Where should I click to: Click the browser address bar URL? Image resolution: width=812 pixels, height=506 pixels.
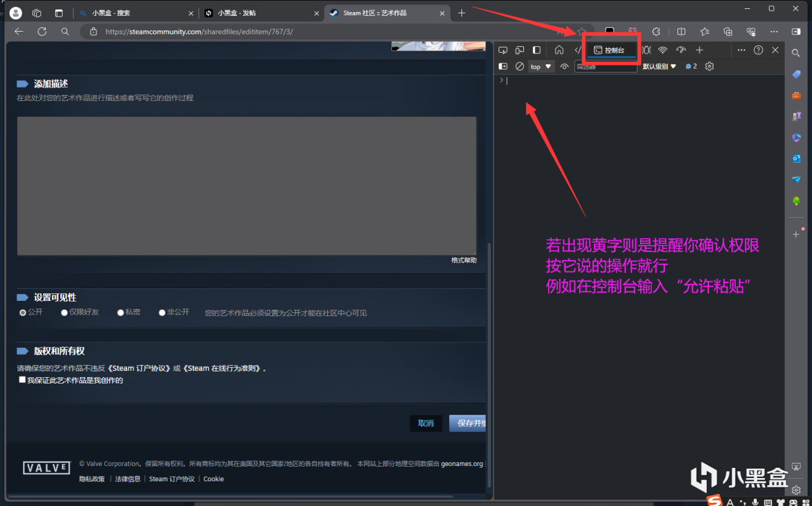click(x=199, y=31)
